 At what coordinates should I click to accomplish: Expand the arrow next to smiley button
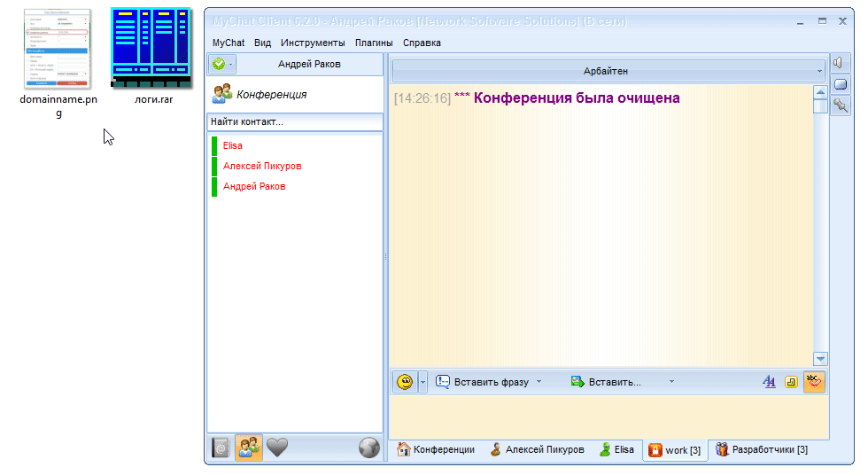423,382
